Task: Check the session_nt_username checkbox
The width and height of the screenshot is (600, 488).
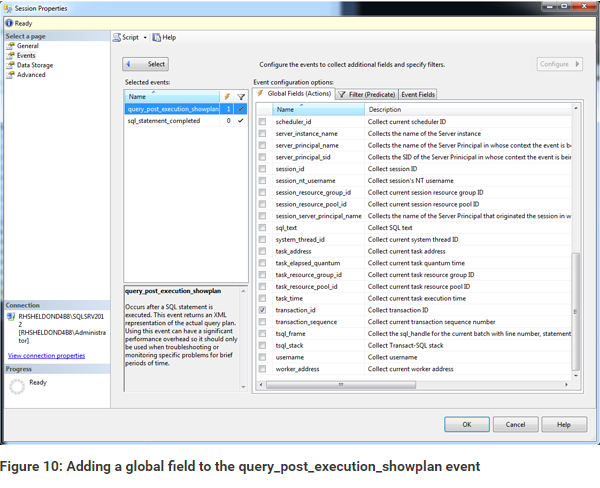Action: [x=262, y=181]
